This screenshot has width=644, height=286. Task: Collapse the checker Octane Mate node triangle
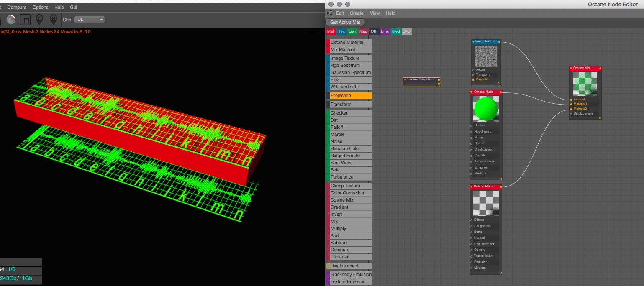click(472, 187)
